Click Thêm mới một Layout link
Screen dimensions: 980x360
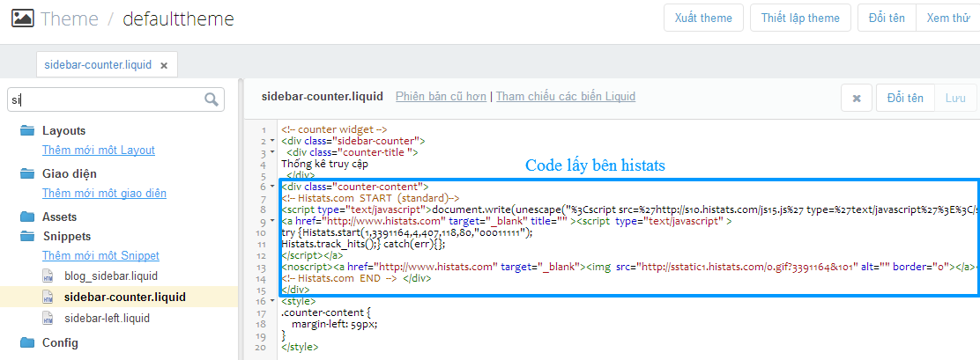(99, 151)
